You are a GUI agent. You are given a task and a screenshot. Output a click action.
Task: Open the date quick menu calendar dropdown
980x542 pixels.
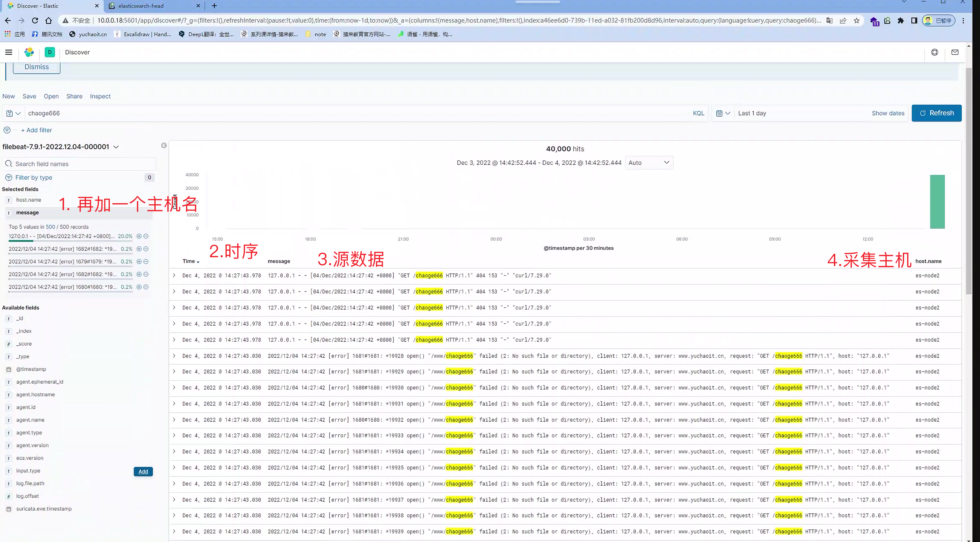723,113
